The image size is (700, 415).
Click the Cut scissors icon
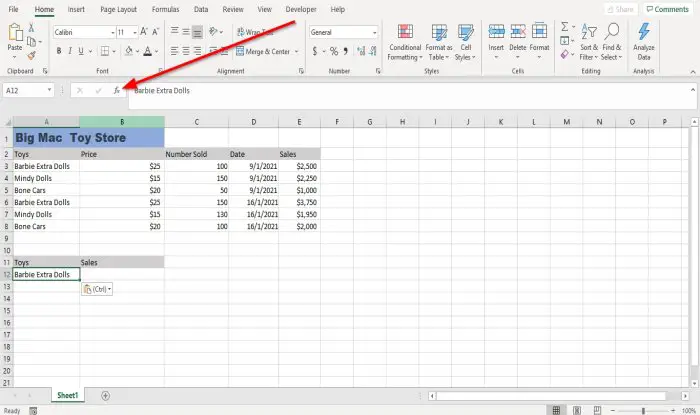(31, 28)
